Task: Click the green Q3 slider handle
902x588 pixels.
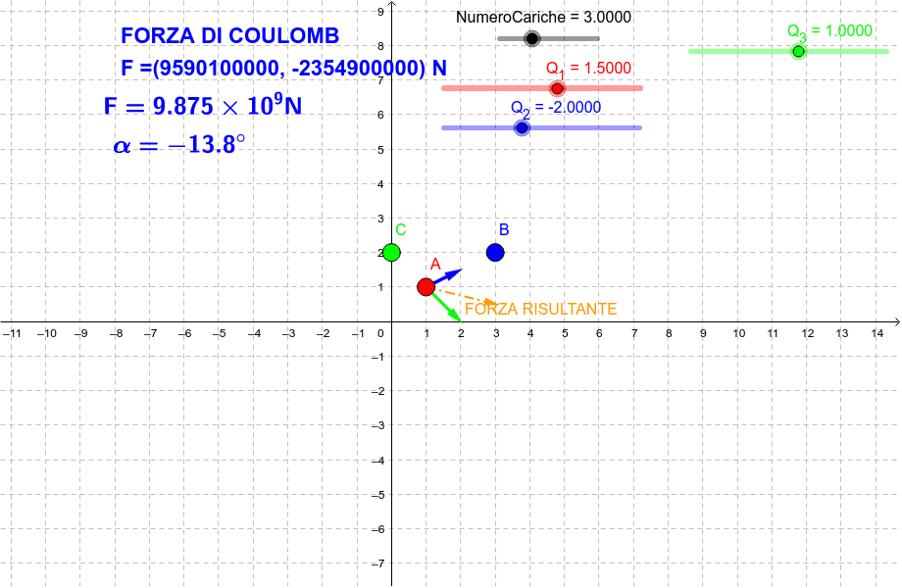Action: [798, 51]
